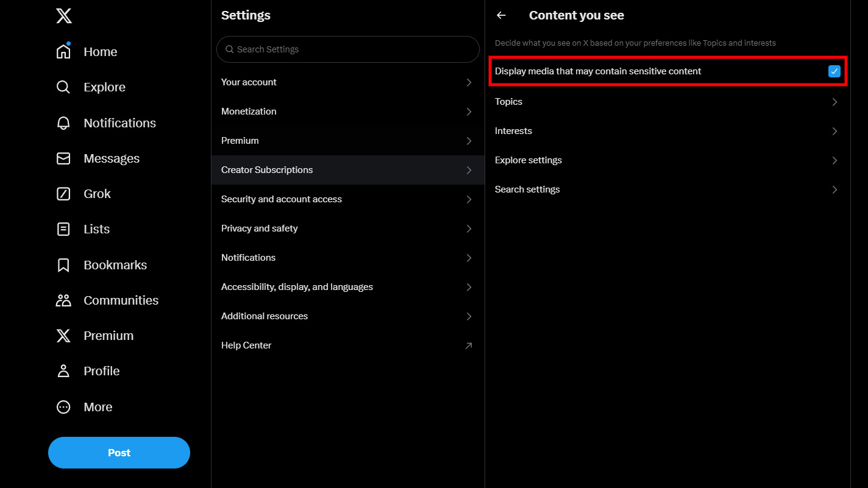The image size is (868, 488).
Task: Go back using the left arrow icon
Action: (501, 15)
